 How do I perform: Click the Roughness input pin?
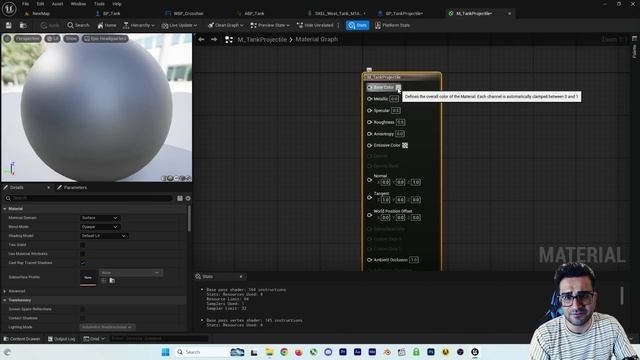tap(369, 122)
